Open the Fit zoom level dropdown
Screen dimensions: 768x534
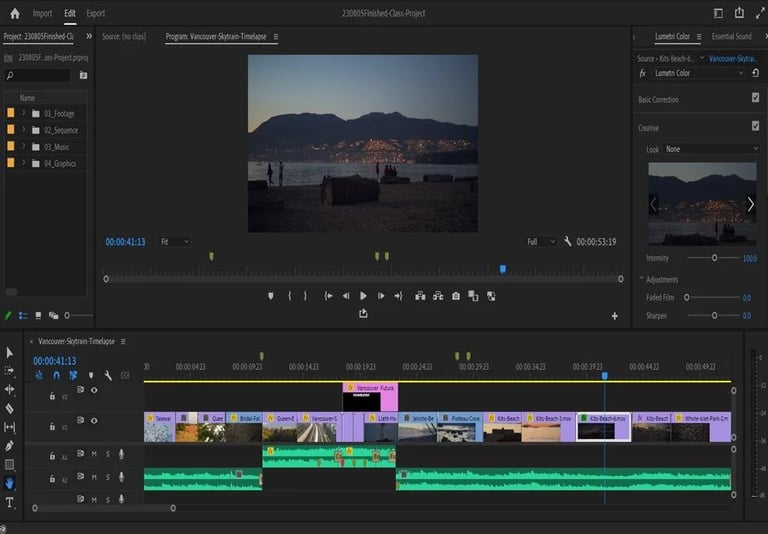pos(174,242)
